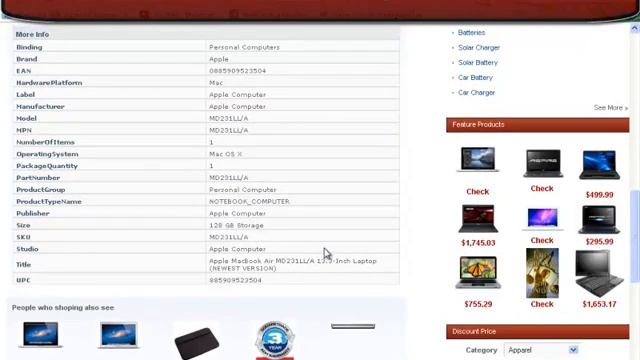Screen dimensions: 640x360
Task: Click the $1,653.17 price link
Action: pyautogui.click(x=599, y=304)
